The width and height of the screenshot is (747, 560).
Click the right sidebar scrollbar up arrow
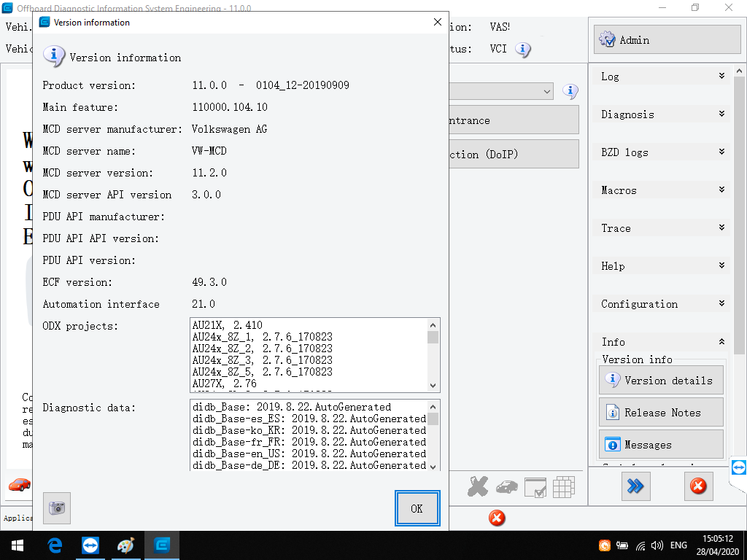coord(739,71)
